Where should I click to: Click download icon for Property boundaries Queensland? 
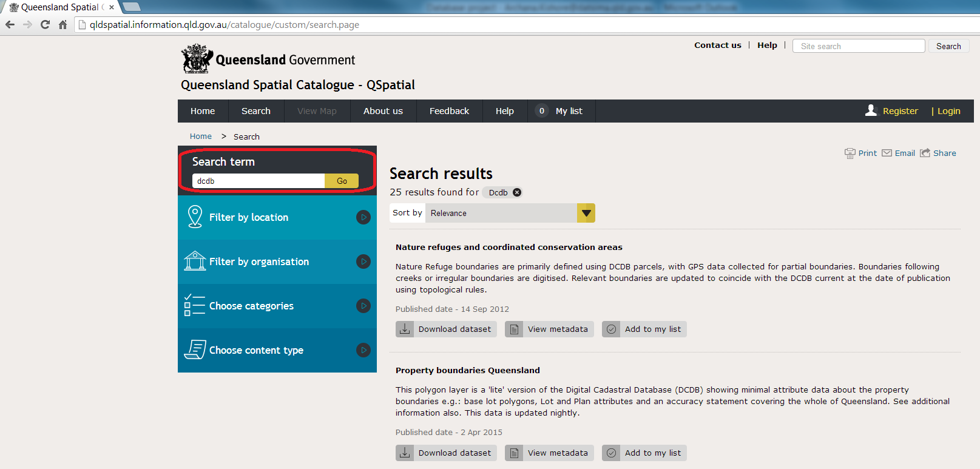(x=405, y=453)
